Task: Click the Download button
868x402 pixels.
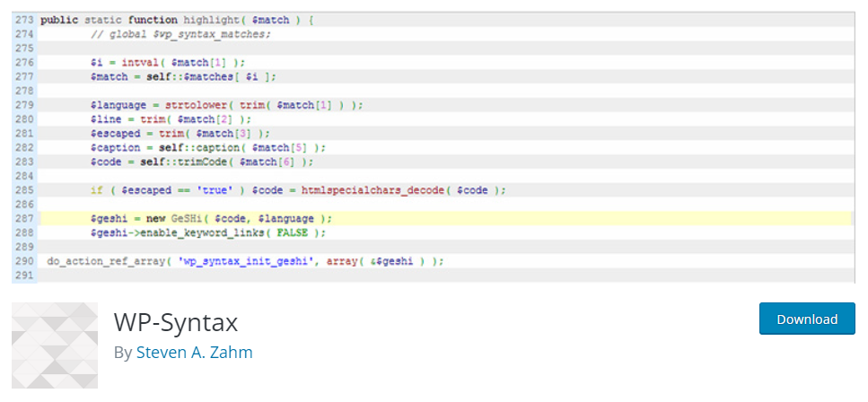Action: tap(807, 319)
